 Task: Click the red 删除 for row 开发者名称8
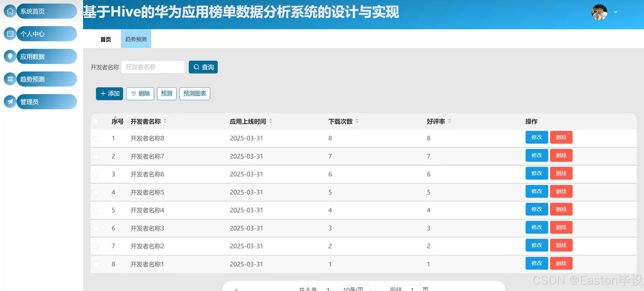[x=561, y=137]
